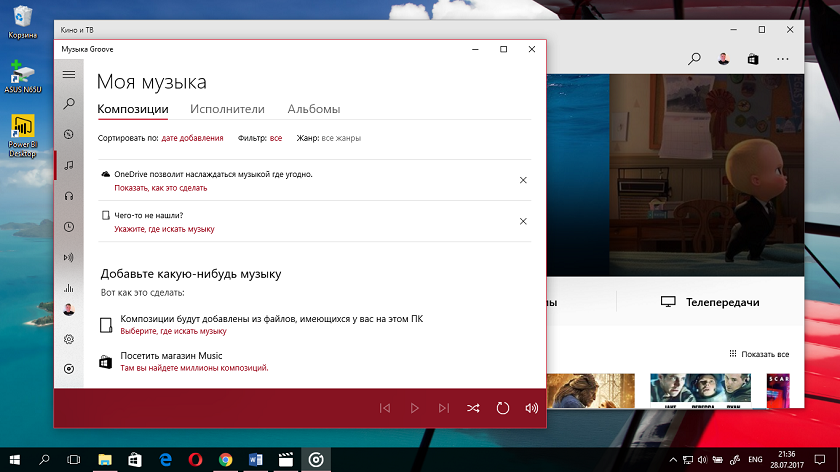Open Recent plays clock icon
Viewport: 840px width, 472px height.
coord(69,227)
